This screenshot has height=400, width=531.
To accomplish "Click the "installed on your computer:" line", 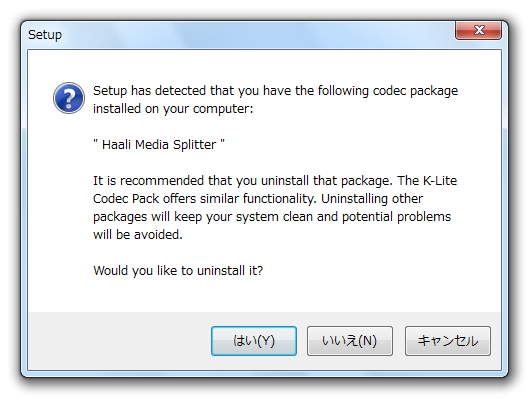I will 173,109.
